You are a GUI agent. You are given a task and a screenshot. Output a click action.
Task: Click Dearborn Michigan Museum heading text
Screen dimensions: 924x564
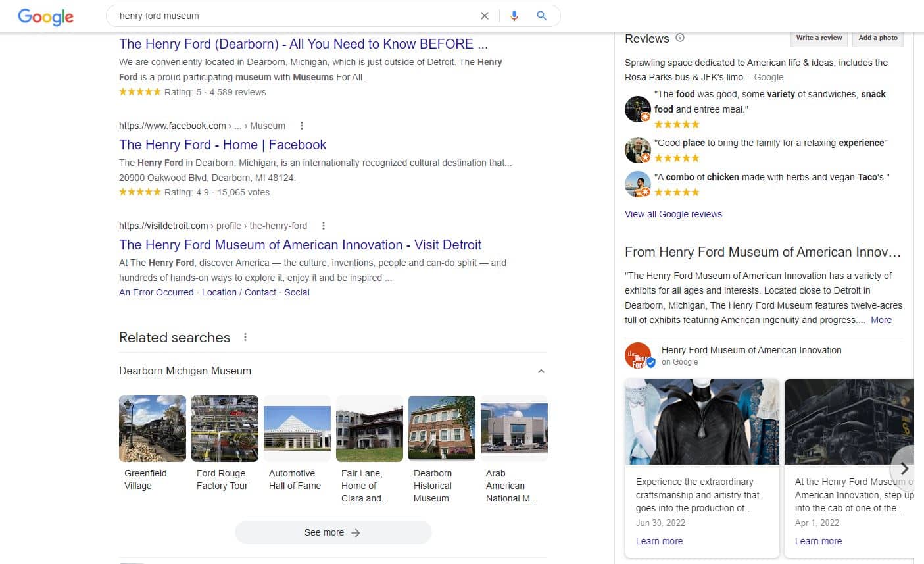(x=185, y=371)
